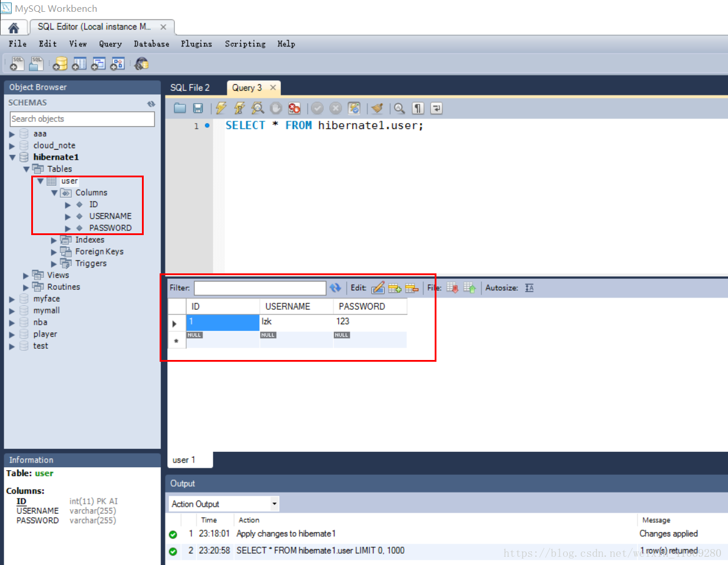Click the result Filter input box

260,288
